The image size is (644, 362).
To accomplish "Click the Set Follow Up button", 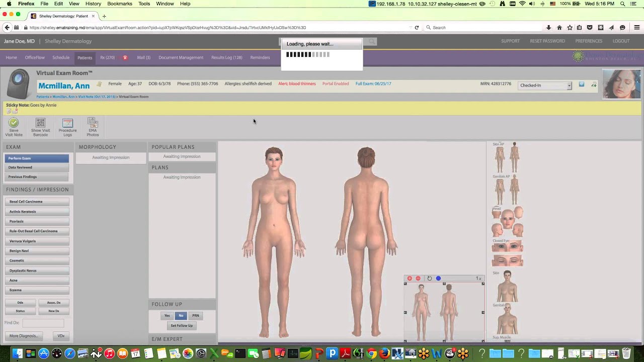I will pos(182,326).
